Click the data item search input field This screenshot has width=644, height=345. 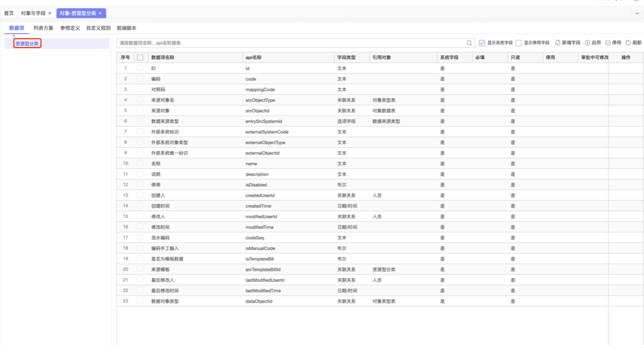pos(289,43)
